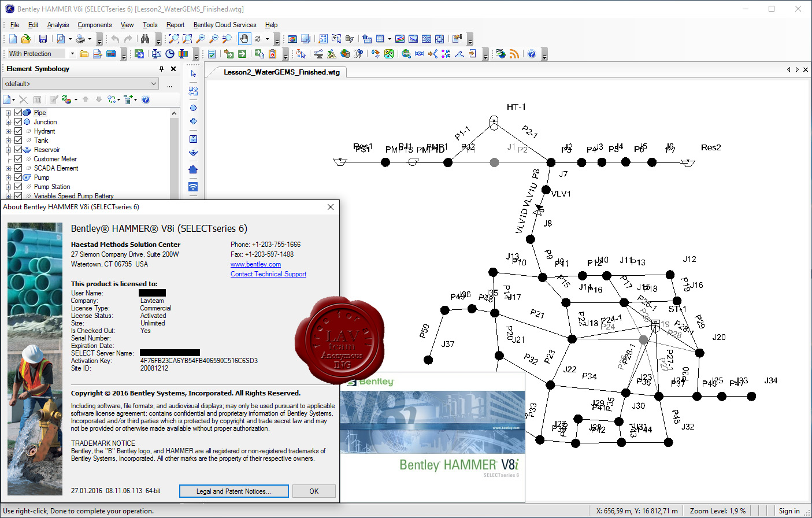
Task: Click the Zoom In magnifier icon
Action: (x=200, y=39)
